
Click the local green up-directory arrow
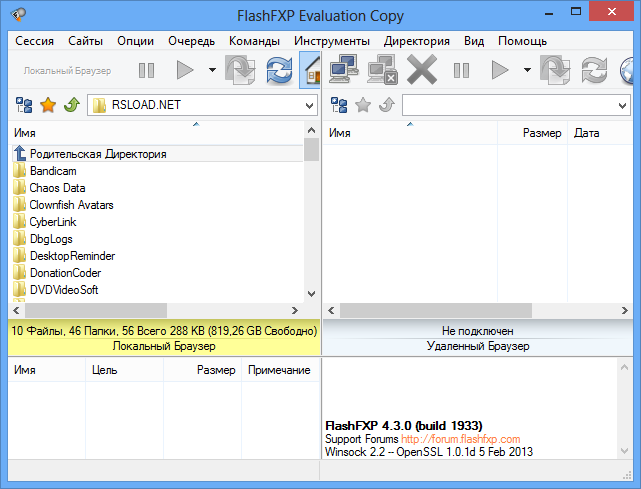(x=72, y=105)
